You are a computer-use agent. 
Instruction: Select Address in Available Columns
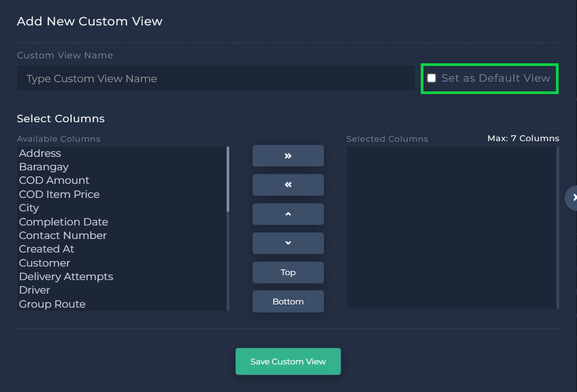(x=40, y=154)
